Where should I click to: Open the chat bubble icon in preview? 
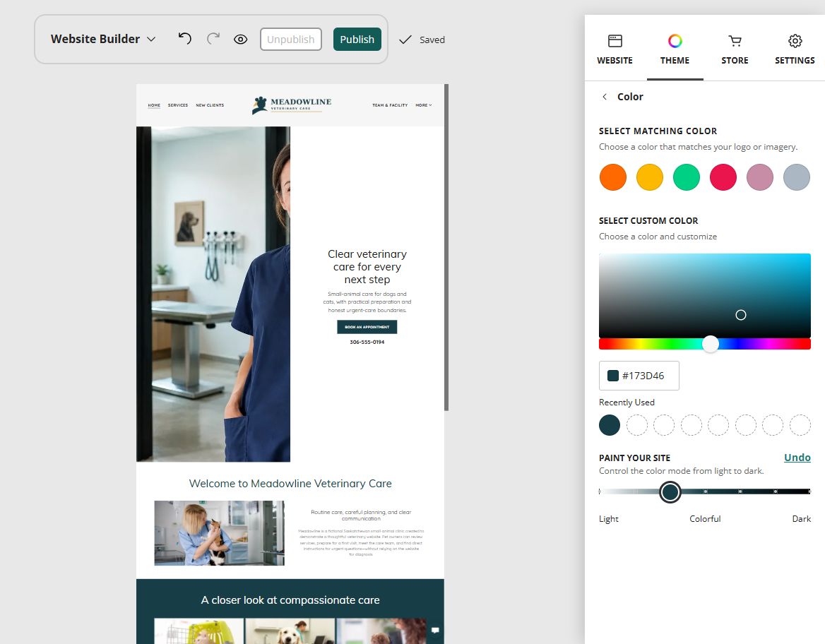[435, 631]
